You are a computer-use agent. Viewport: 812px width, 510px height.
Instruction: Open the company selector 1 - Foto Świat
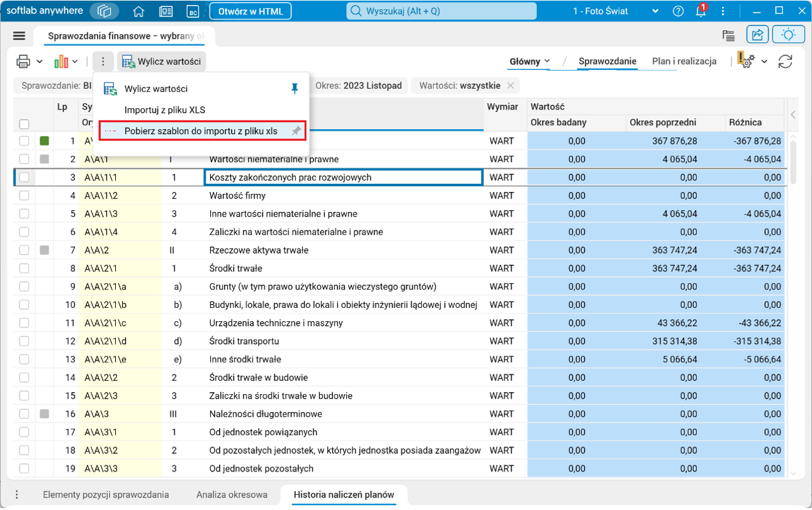[x=616, y=11]
